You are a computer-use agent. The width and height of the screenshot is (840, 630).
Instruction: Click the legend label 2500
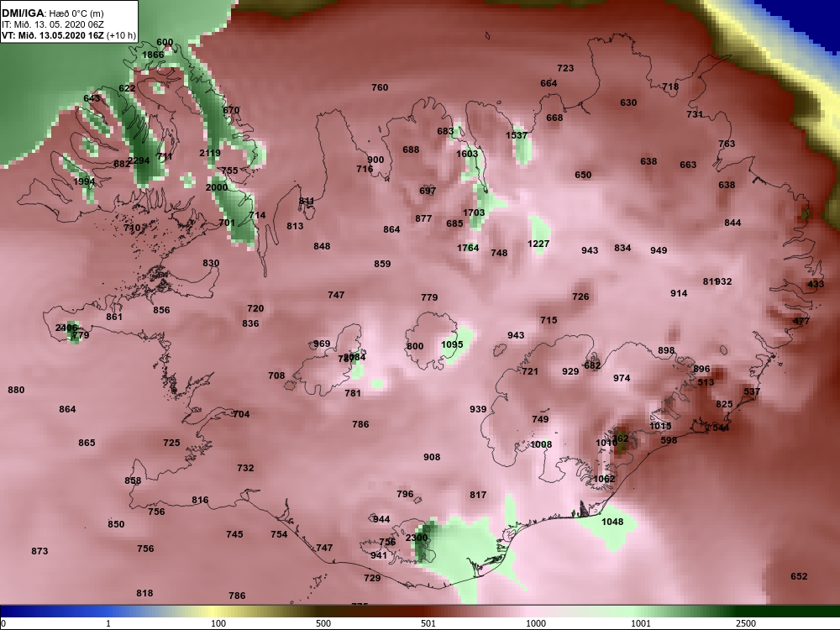coord(746,623)
